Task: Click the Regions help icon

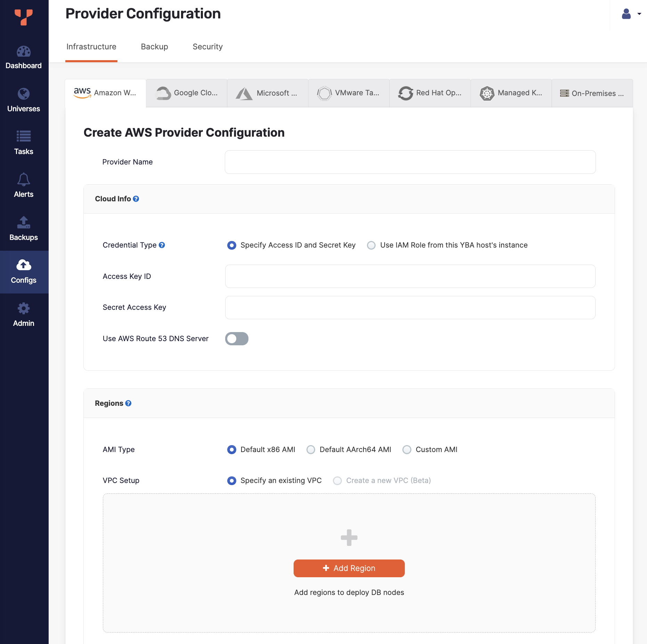Action: click(x=128, y=403)
